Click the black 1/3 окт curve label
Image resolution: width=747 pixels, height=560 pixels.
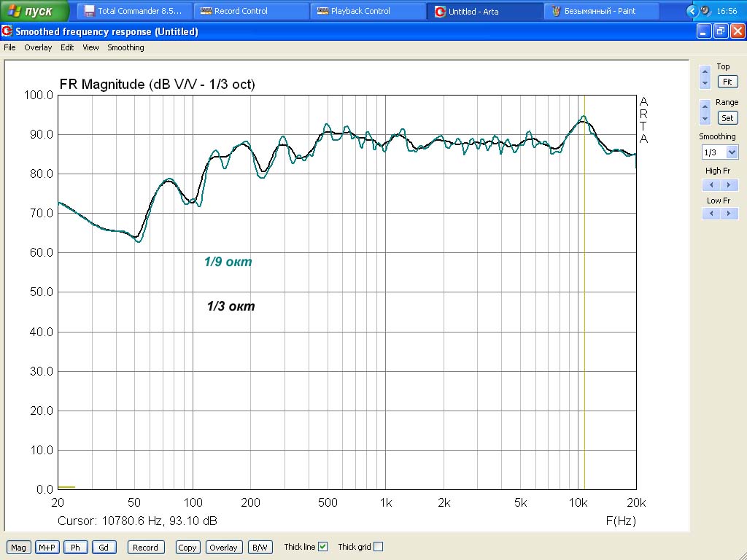[x=231, y=306]
